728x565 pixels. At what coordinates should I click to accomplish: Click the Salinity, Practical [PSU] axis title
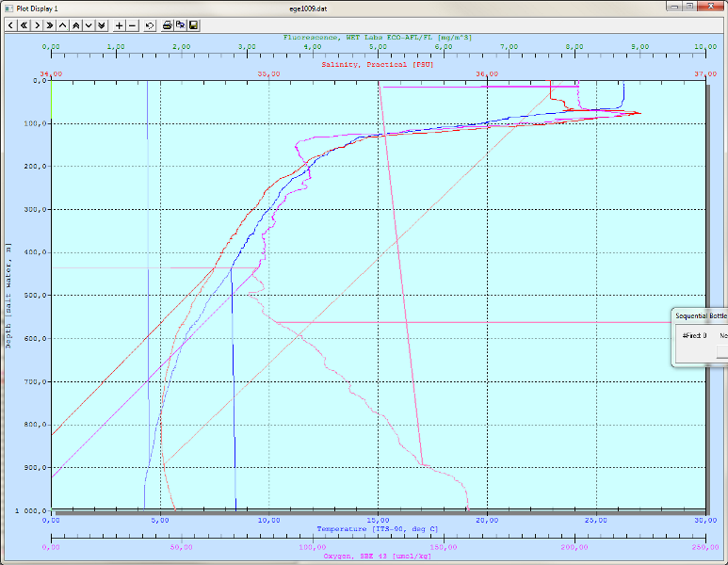click(378, 65)
